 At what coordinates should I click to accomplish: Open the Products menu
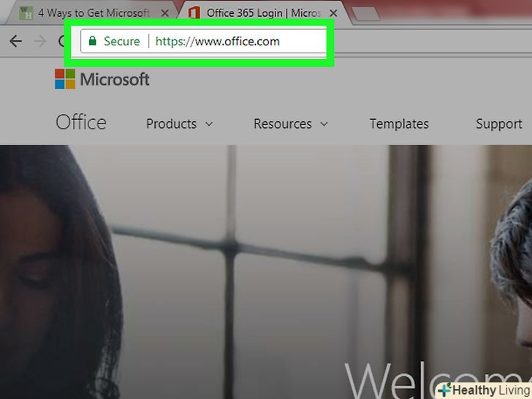point(180,123)
